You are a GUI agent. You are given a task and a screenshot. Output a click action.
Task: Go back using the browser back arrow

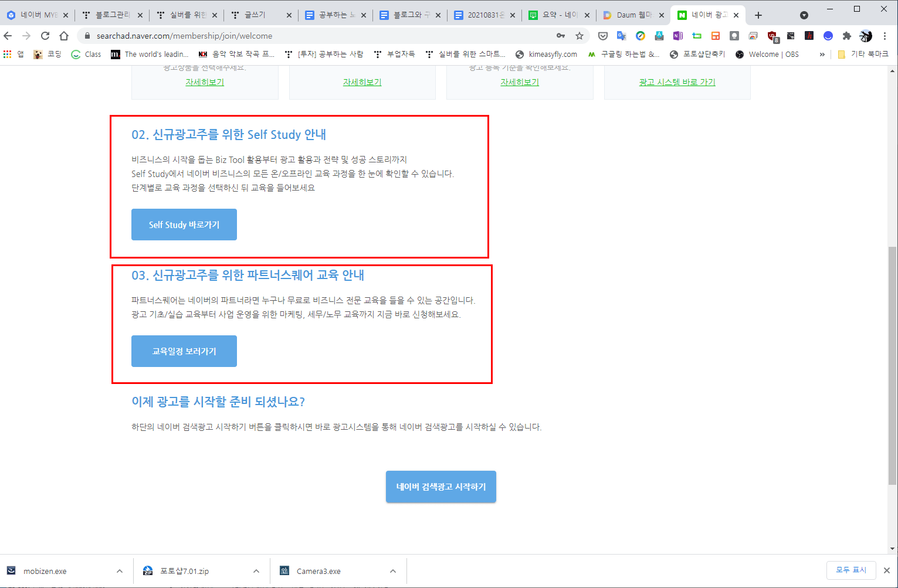(8, 36)
